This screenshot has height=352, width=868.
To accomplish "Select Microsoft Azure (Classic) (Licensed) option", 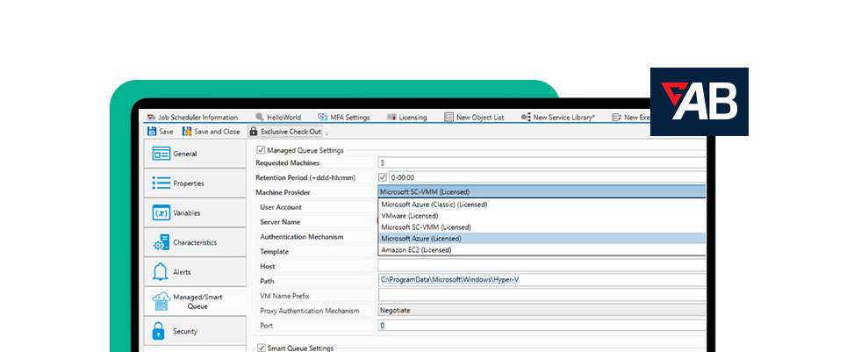I will [x=542, y=205].
